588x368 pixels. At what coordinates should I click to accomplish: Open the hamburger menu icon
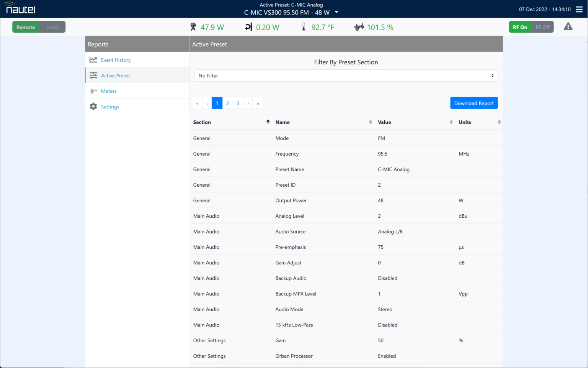point(579,9)
